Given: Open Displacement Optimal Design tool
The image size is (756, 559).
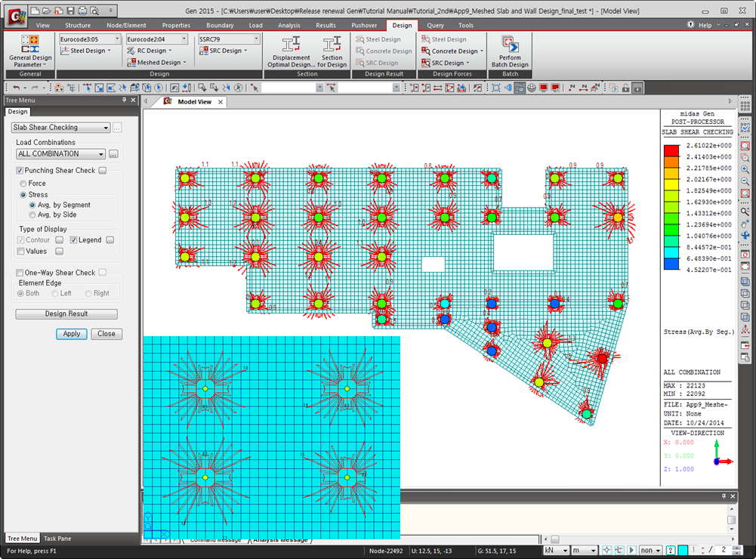Looking at the screenshot, I should (292, 51).
